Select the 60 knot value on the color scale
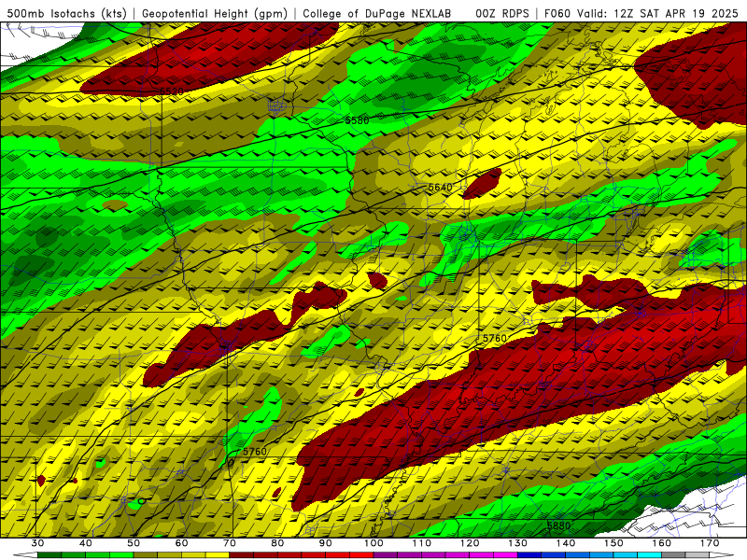Screen dimensions: 747x560 click(181, 543)
